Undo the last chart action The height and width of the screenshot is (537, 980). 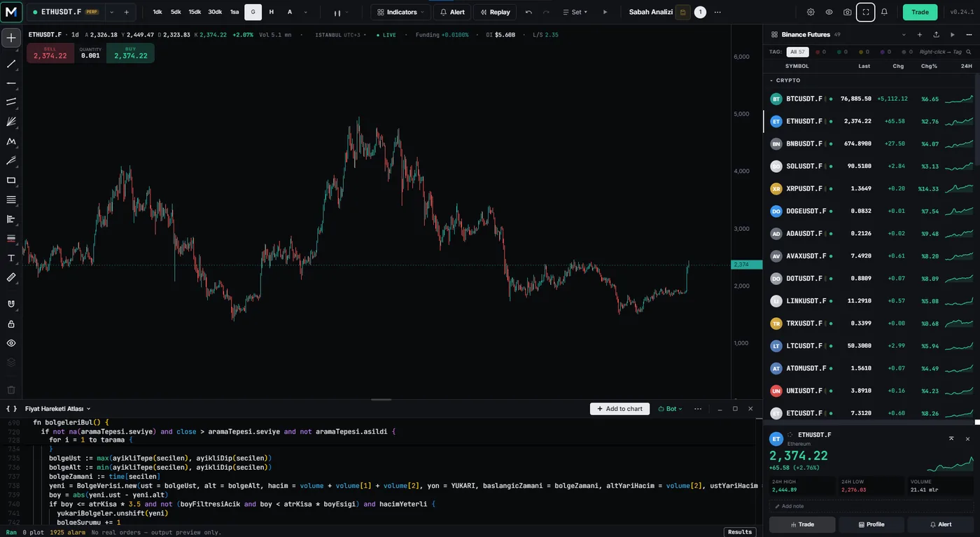pos(528,12)
